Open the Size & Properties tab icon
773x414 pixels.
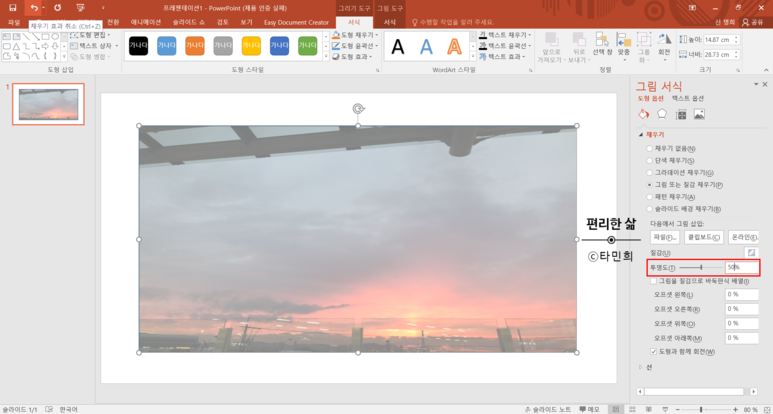point(681,114)
